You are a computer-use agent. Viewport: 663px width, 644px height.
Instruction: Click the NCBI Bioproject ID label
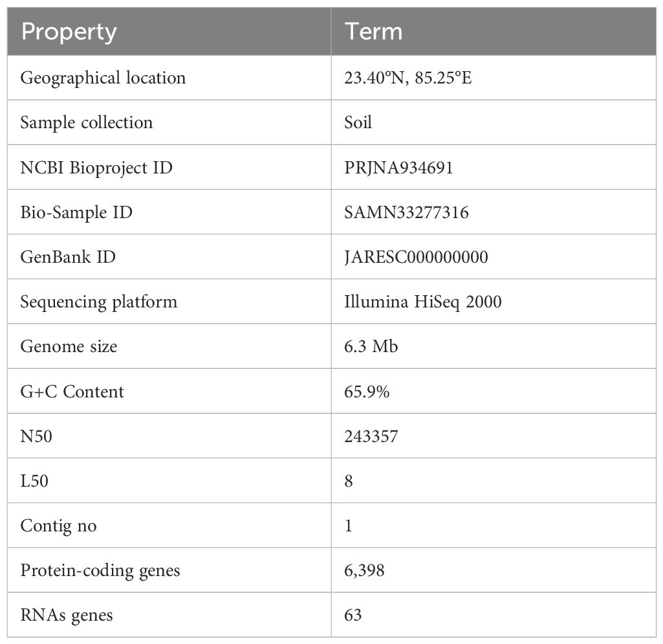pos(96,168)
